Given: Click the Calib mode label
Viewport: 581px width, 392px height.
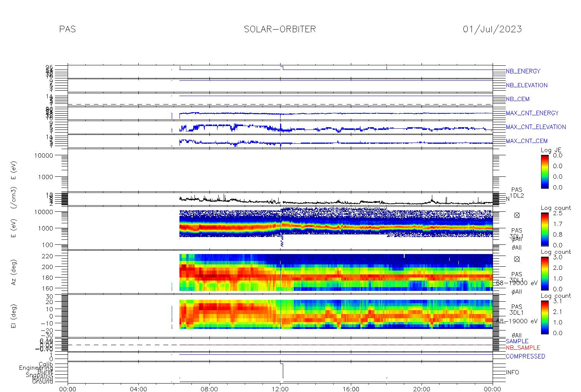Looking at the screenshot, I should 46,364.
